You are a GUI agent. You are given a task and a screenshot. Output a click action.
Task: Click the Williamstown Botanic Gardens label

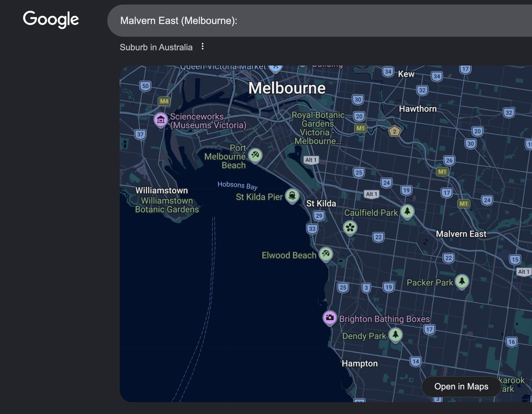[167, 205]
